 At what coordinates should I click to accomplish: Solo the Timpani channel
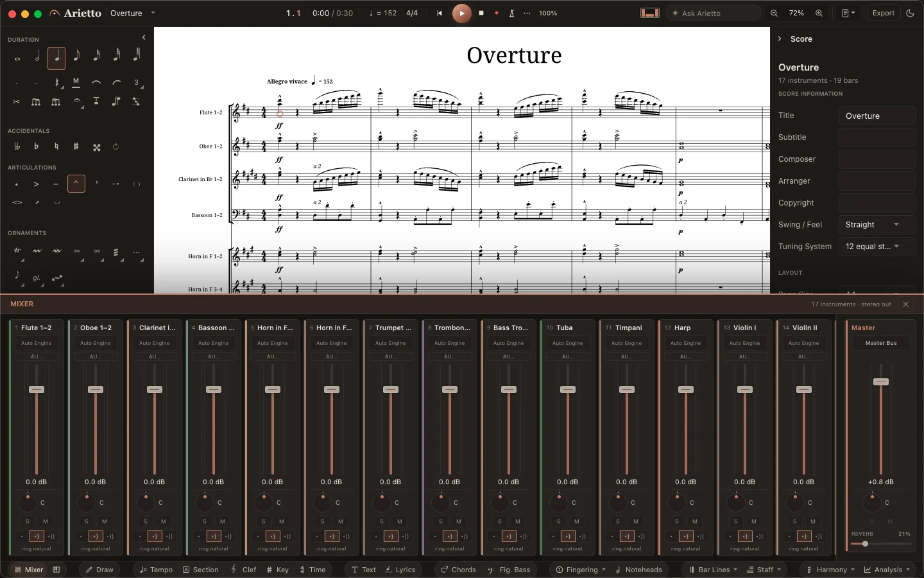[618, 521]
